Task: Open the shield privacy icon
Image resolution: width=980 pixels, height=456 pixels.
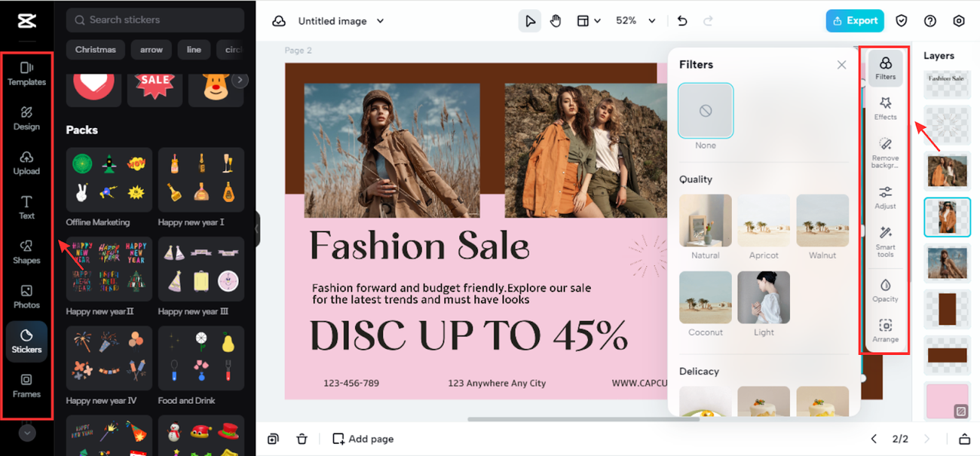Action: 902,21
